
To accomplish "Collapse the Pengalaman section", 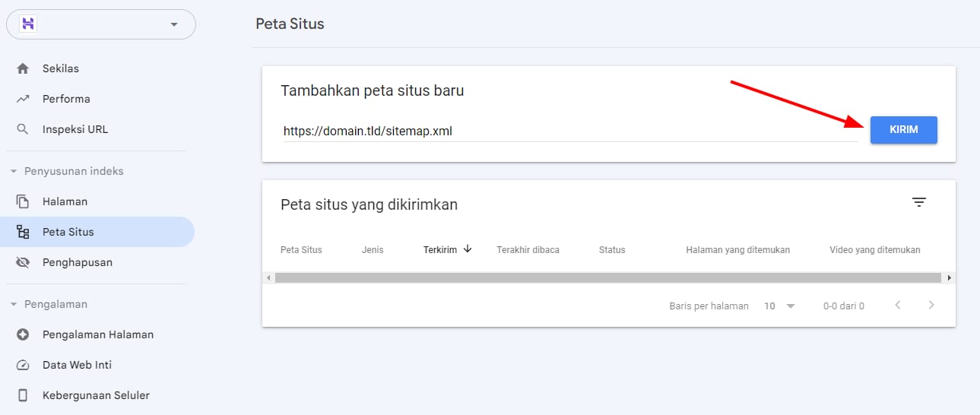I will pyautogui.click(x=13, y=304).
